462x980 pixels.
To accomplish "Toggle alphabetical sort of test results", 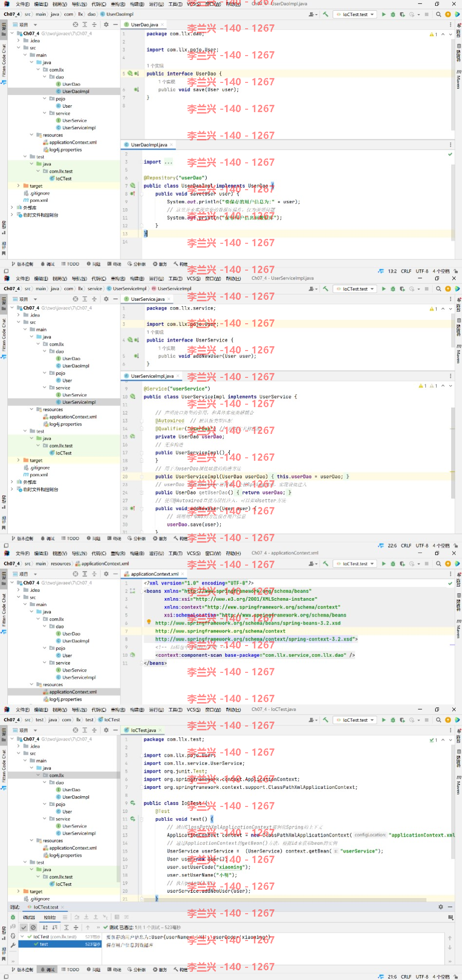I will (45, 927).
